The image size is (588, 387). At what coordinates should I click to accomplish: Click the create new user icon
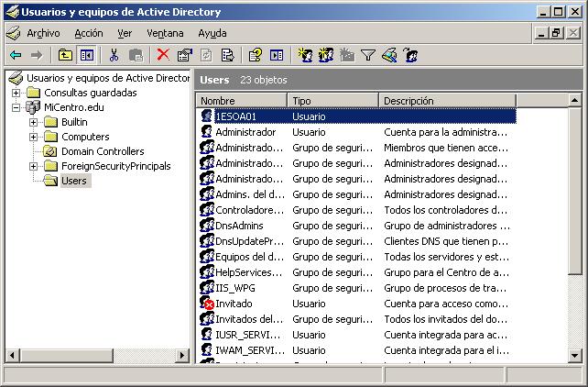[306, 55]
